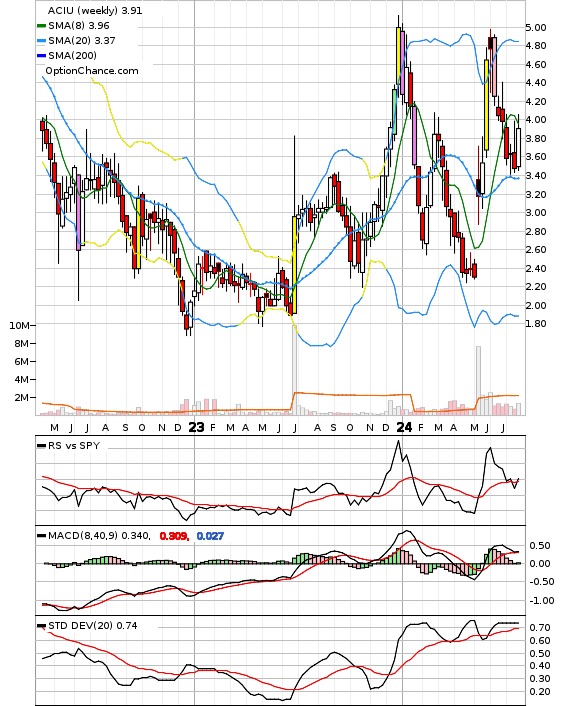Click the 0.70 STD DEV axis label
566x706 pixels.
539,628
